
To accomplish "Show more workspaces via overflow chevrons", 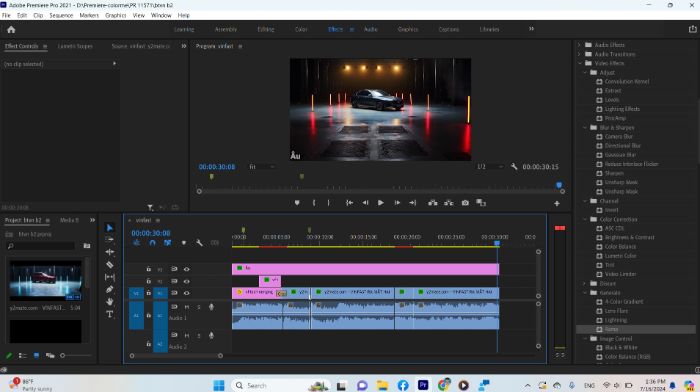I will tap(531, 29).
